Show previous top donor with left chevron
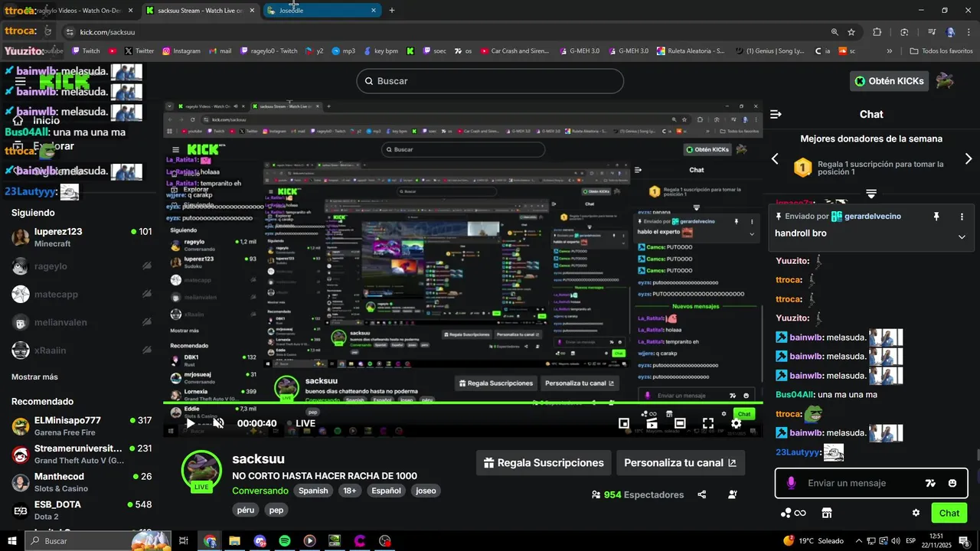 pos(775,158)
